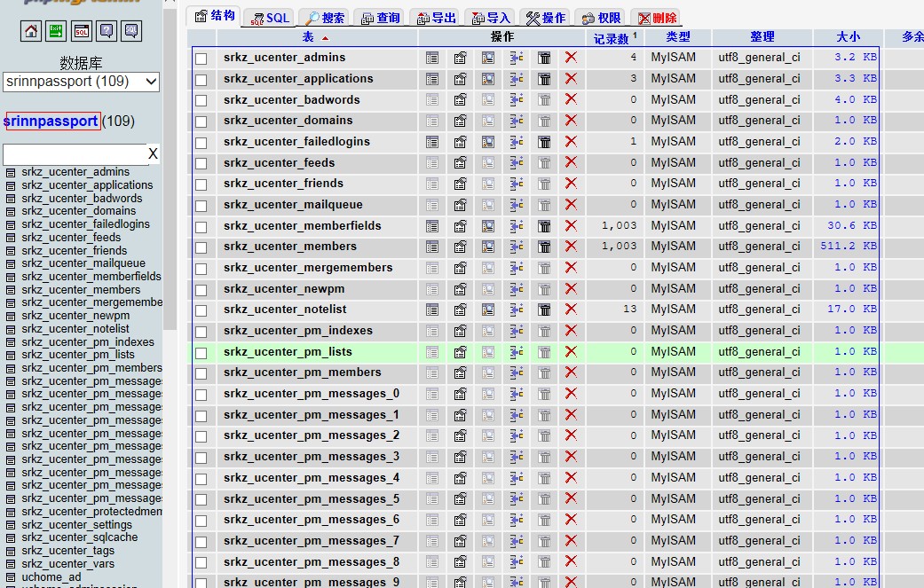Sort tables by 大小 column header

click(x=847, y=37)
